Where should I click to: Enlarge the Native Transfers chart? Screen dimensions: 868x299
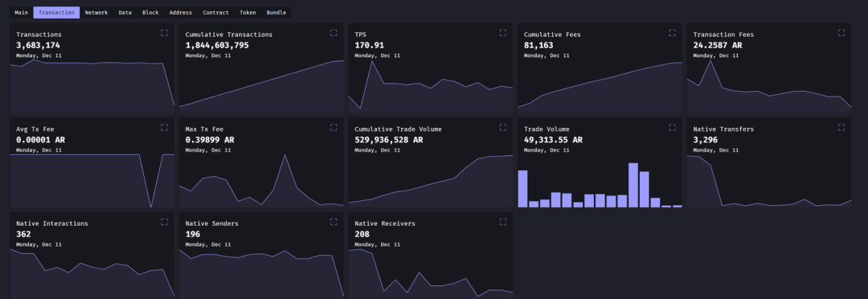841,127
